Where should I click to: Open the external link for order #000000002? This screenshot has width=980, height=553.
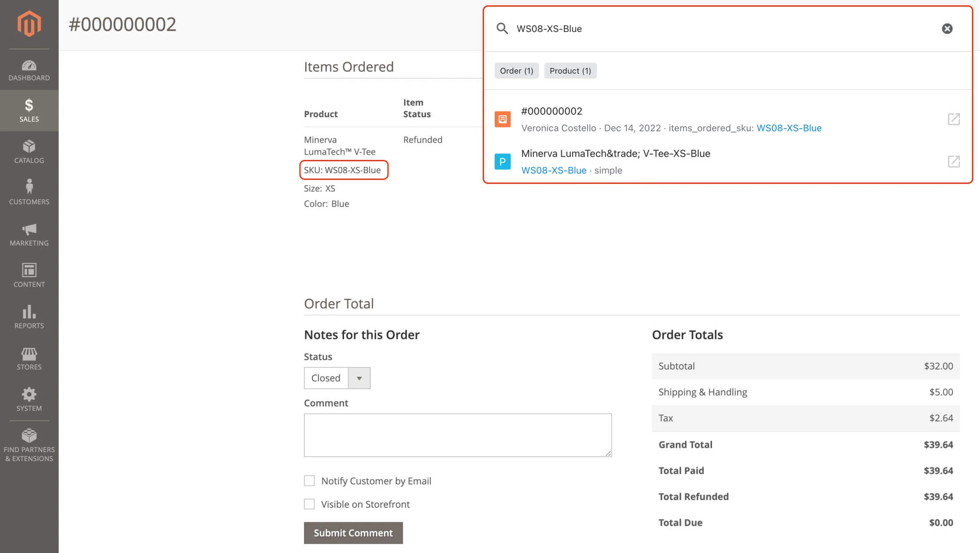[953, 119]
